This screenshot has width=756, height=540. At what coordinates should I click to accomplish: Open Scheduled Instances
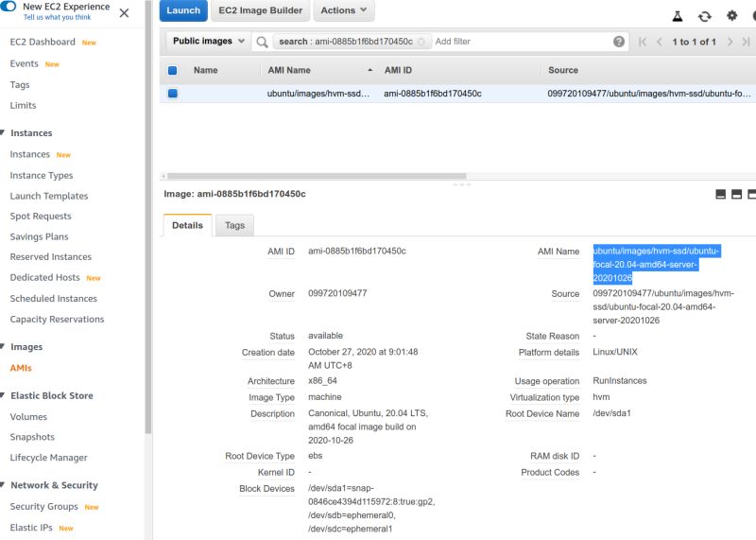pyautogui.click(x=54, y=299)
